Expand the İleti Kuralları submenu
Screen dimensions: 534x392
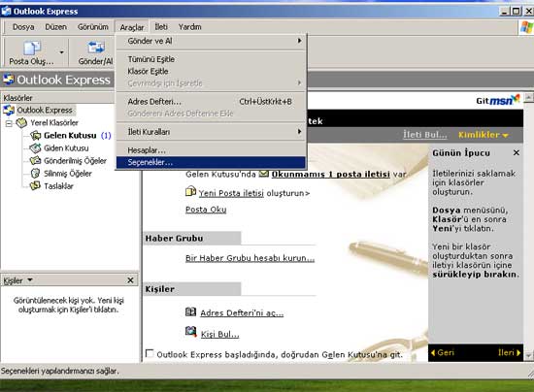(211, 132)
